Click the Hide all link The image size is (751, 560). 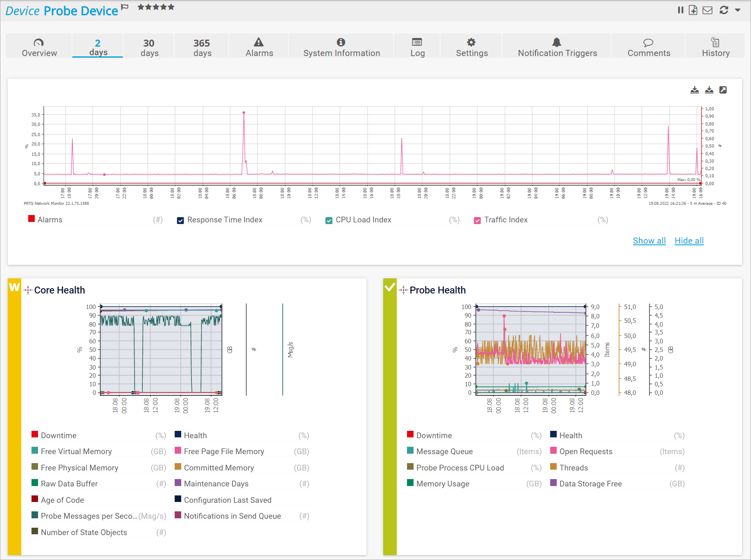click(689, 241)
